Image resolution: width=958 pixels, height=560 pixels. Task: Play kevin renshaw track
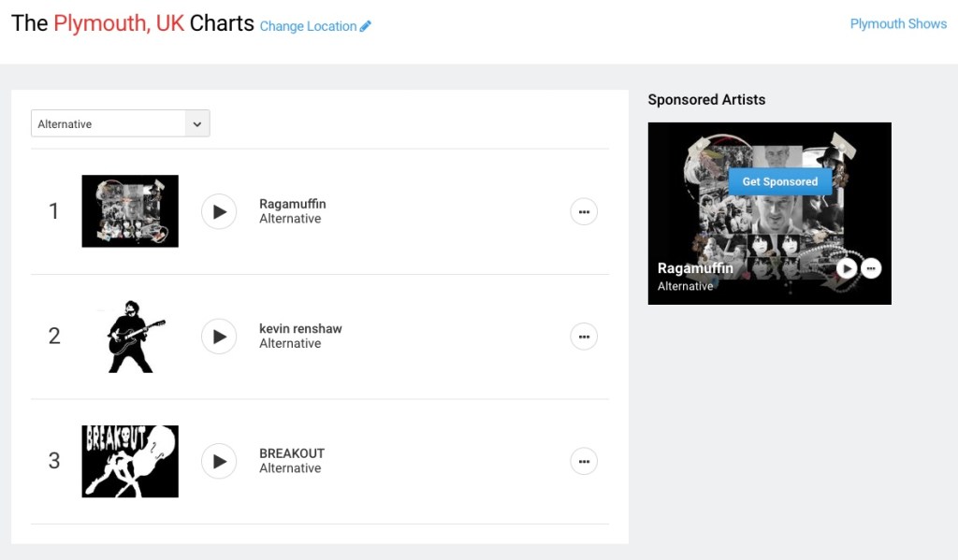(219, 337)
